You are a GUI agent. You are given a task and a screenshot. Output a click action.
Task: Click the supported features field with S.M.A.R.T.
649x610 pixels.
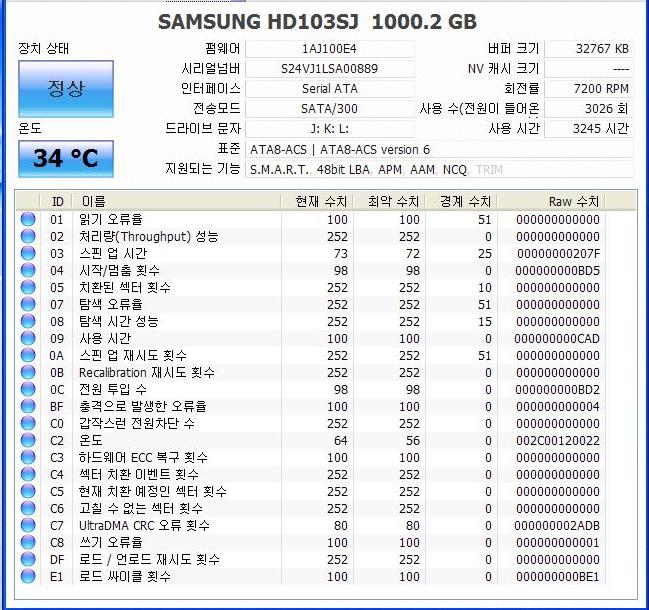pos(439,169)
